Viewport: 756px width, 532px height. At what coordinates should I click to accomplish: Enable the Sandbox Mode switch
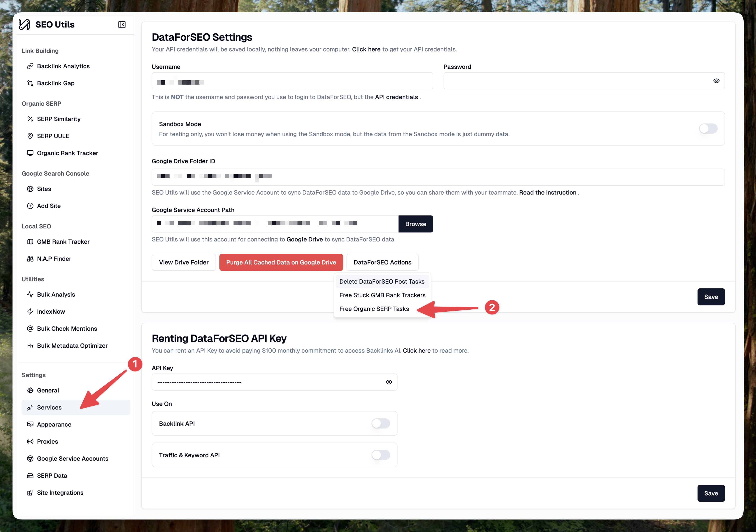pyautogui.click(x=708, y=129)
